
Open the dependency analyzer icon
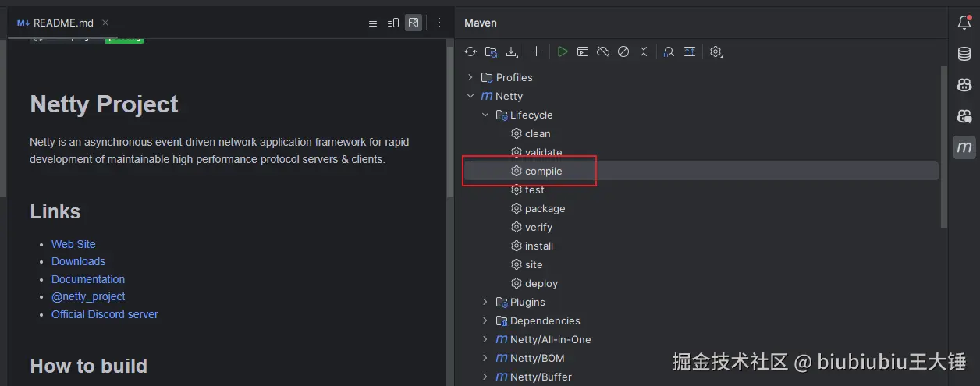coord(669,52)
